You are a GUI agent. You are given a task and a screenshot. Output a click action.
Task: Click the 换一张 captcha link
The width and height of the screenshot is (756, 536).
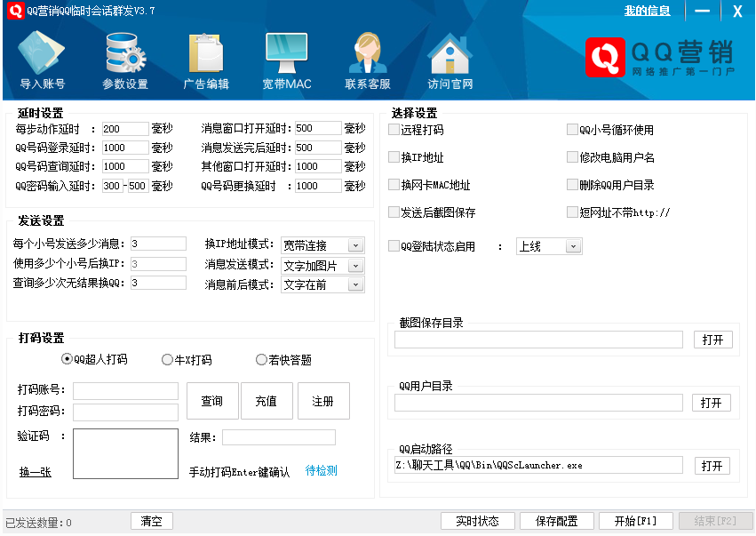point(36,472)
